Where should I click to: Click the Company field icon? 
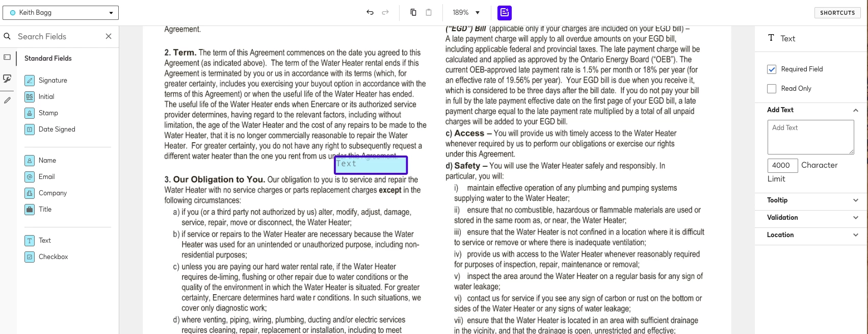(x=30, y=193)
